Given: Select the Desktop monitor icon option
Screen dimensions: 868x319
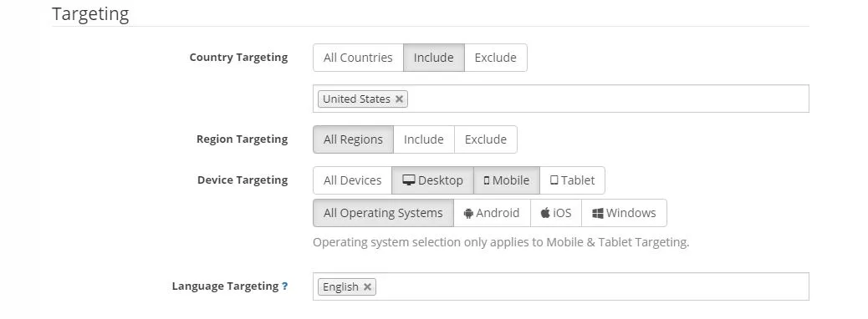Looking at the screenshot, I should [432, 180].
